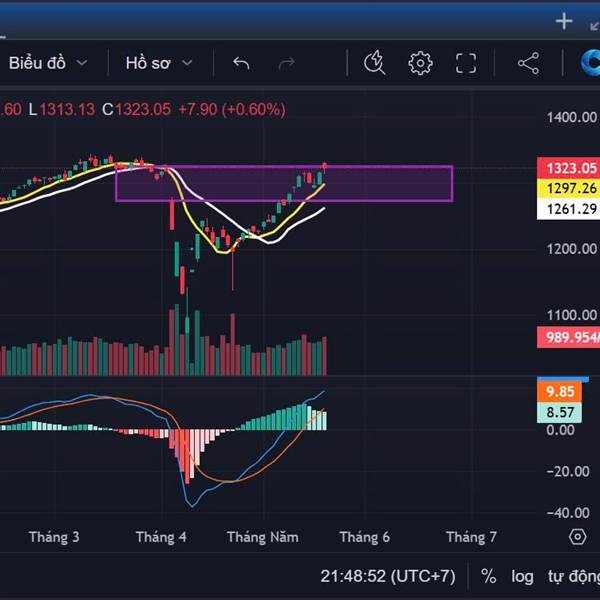Click the −40.00 MACD axis label
This screenshot has width=600, height=600.
click(568, 512)
